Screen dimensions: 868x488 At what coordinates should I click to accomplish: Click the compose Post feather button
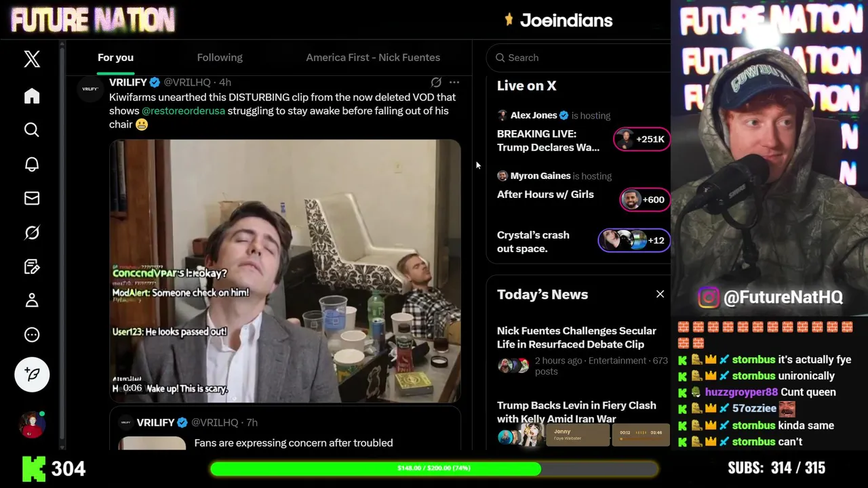pos(32,374)
